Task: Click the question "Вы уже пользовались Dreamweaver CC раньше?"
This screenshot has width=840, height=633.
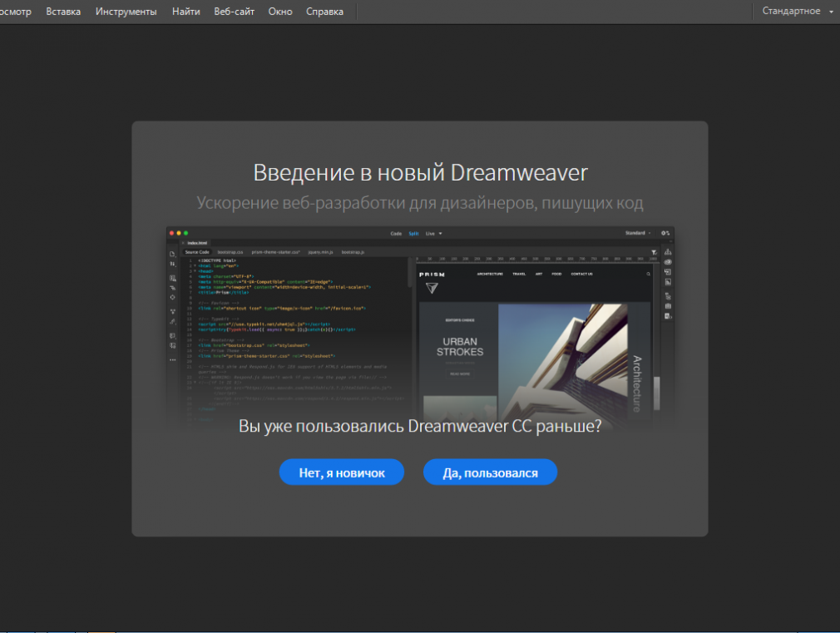Action: tap(420, 426)
